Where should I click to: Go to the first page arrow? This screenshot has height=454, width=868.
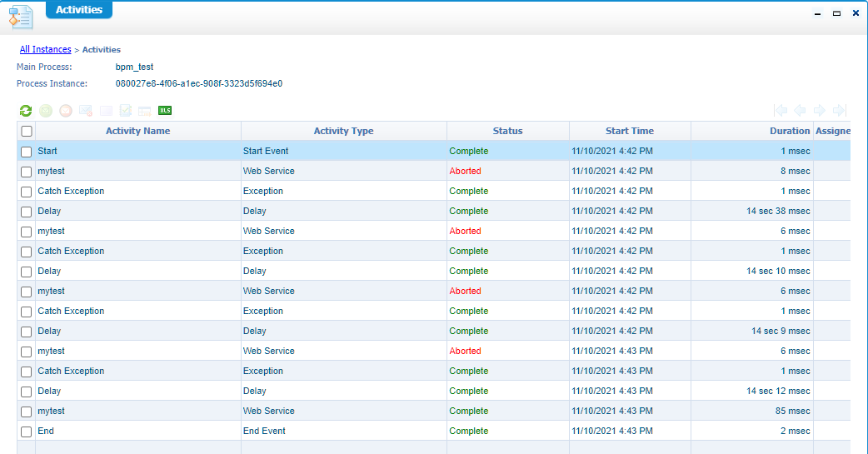(x=781, y=110)
